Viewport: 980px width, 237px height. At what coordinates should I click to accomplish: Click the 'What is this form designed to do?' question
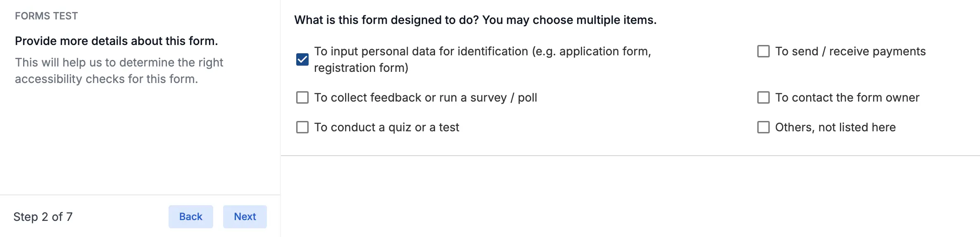coord(475,20)
